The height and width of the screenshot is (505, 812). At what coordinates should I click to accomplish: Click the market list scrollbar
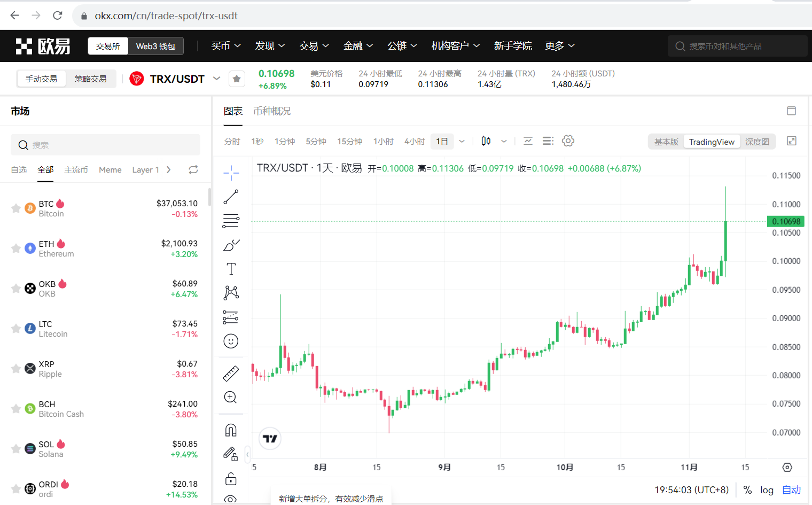209,197
